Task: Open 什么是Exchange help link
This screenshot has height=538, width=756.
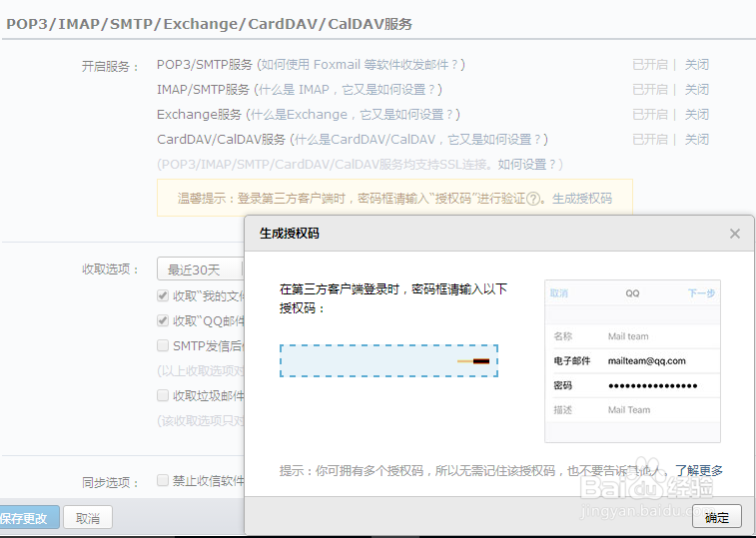Action: 353,115
